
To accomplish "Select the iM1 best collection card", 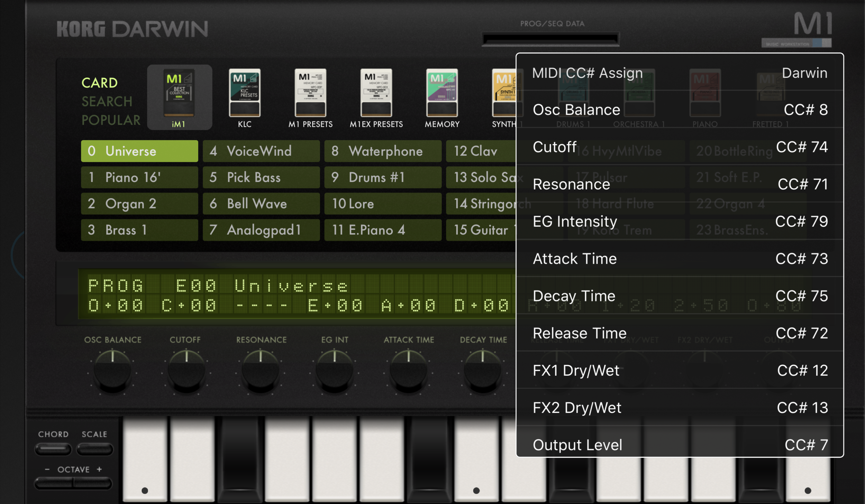I will (x=179, y=97).
